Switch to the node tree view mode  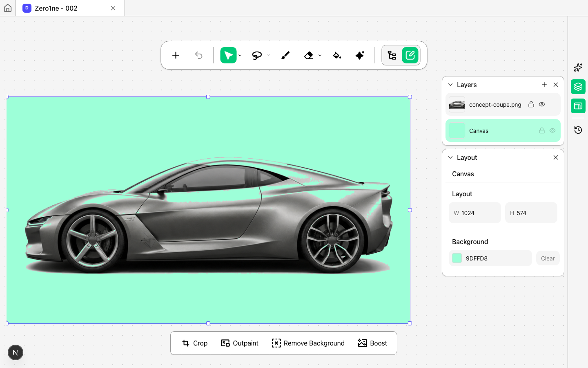click(x=392, y=55)
